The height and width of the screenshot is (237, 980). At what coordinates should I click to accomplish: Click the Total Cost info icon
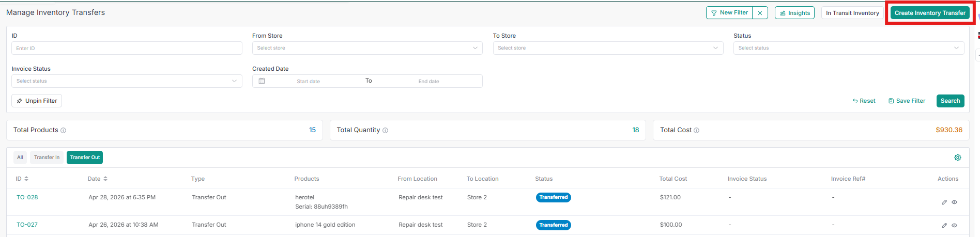click(696, 131)
